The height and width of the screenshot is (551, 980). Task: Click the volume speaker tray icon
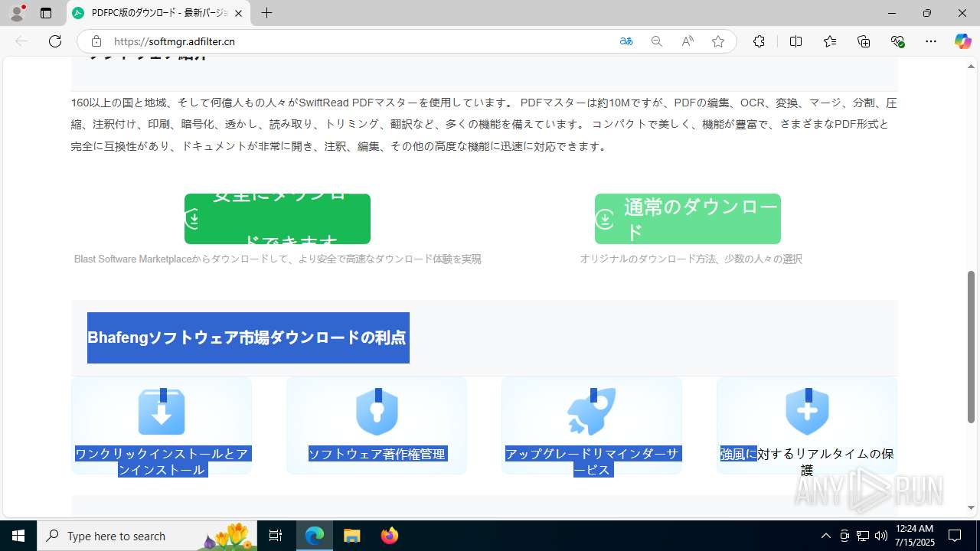coord(880,536)
